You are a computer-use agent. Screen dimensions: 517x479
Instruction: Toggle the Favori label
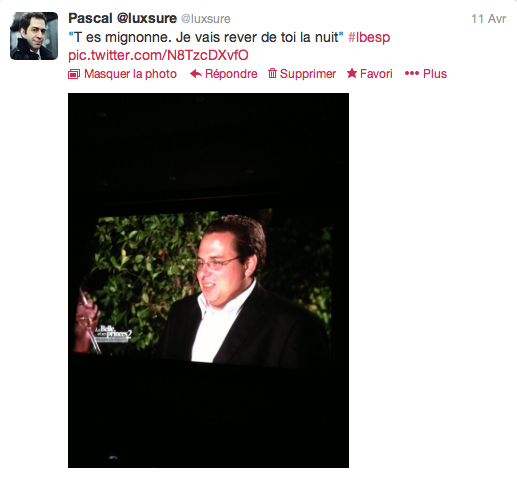tap(376, 74)
